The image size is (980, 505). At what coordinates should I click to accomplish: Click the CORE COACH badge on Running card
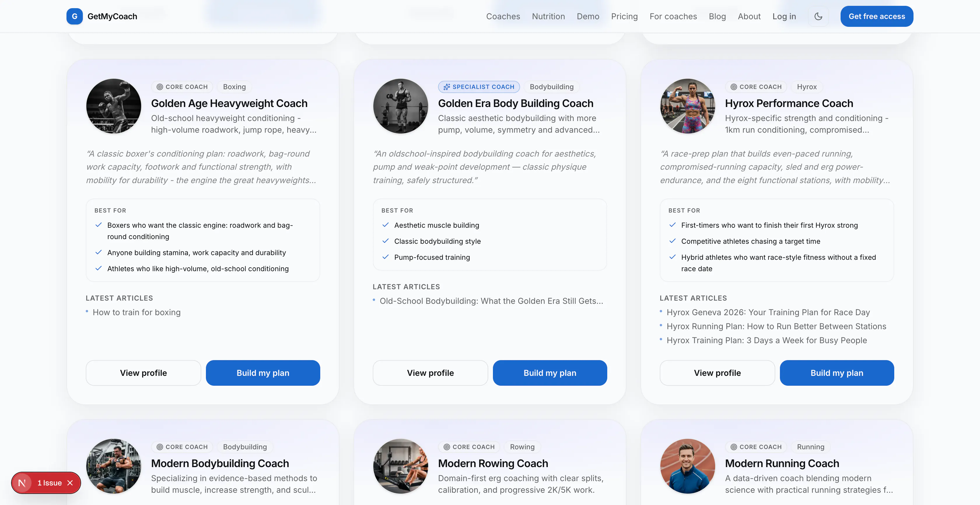click(756, 447)
